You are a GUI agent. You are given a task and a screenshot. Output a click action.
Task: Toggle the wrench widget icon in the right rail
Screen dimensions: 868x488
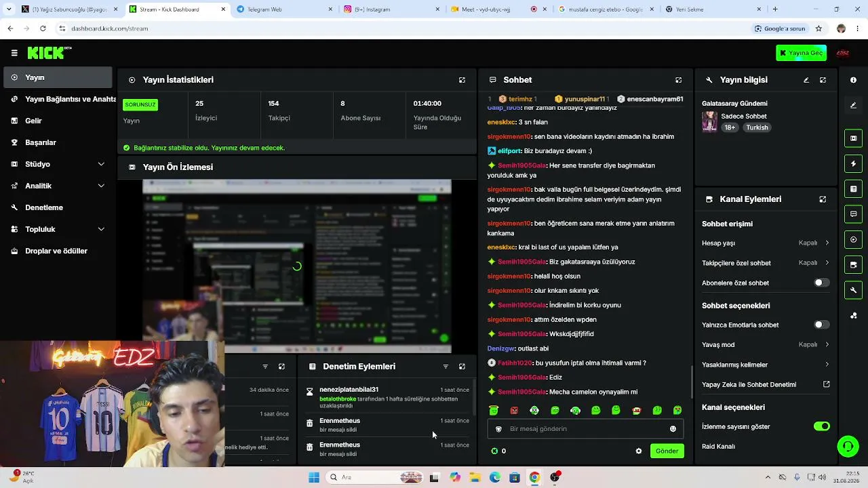[853, 290]
